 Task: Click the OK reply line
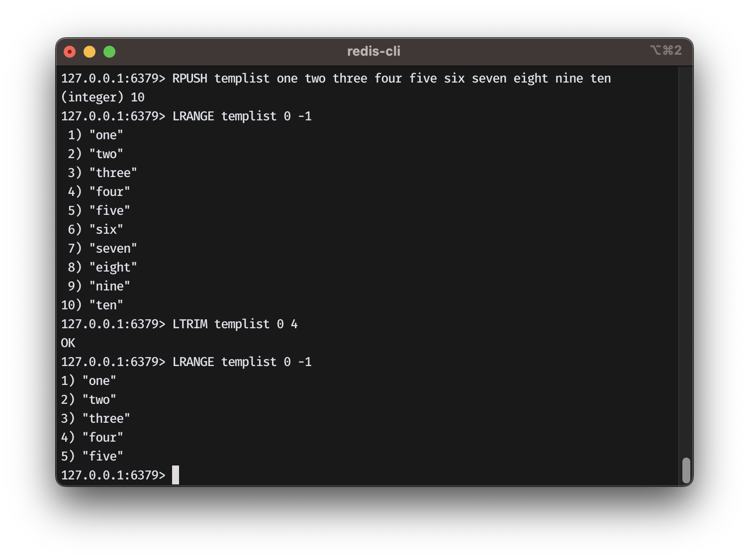click(68, 343)
